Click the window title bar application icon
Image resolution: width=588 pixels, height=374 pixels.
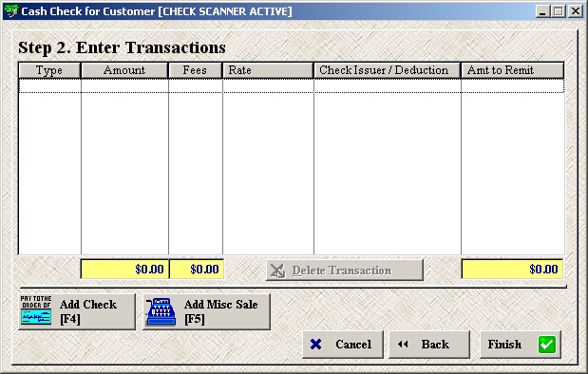point(11,11)
